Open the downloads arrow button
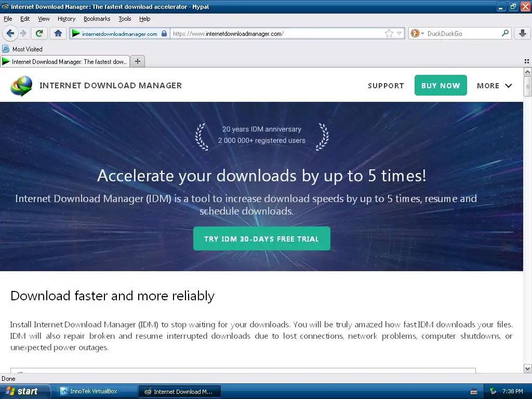The width and height of the screenshot is (532, 399). click(x=523, y=33)
